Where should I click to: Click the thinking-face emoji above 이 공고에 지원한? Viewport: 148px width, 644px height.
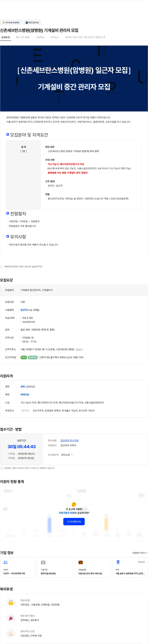pos(74,504)
